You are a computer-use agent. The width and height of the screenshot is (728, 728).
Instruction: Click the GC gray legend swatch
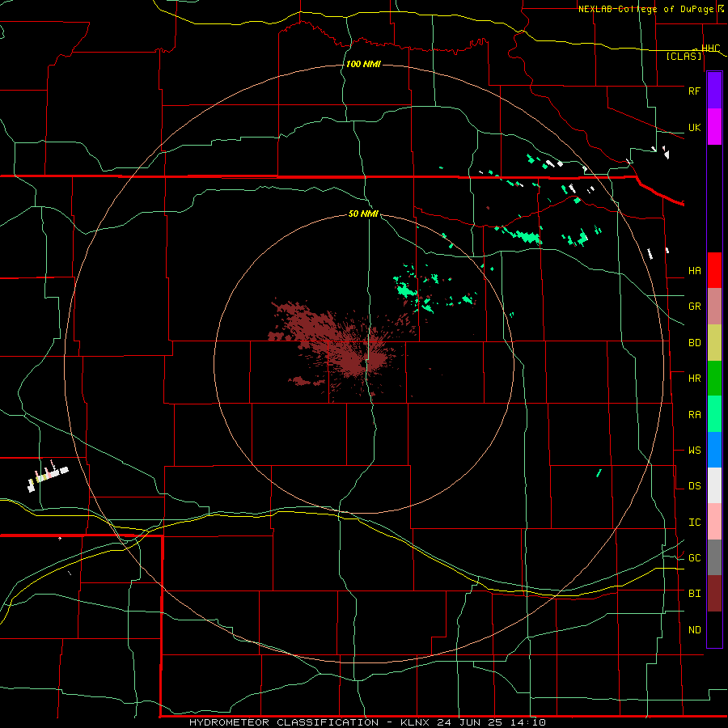click(714, 557)
